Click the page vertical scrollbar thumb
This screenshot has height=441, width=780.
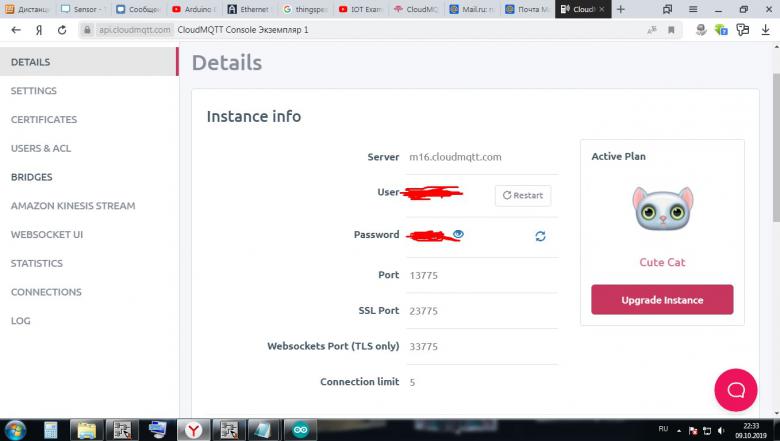point(776,148)
